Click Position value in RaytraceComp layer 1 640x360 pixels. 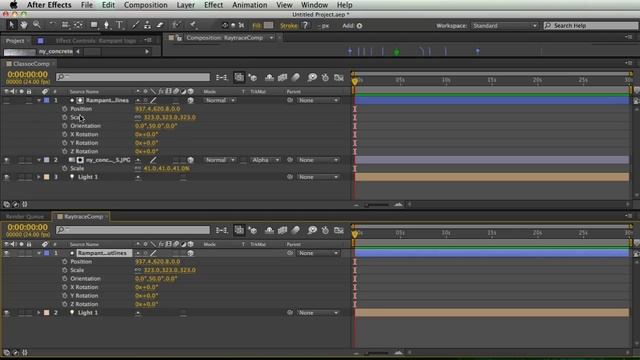tap(157, 261)
